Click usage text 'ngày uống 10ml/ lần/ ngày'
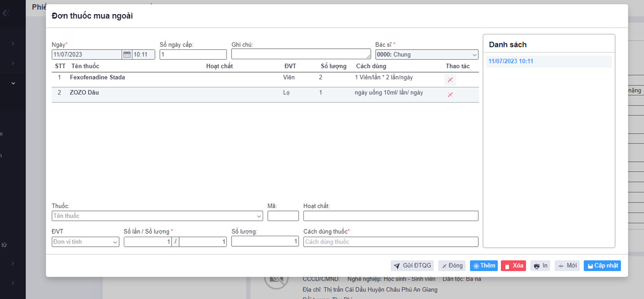 point(389,92)
